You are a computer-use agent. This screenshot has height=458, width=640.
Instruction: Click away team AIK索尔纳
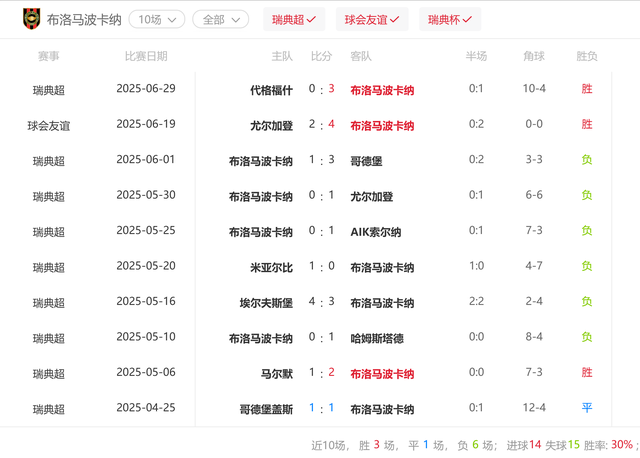376,232
